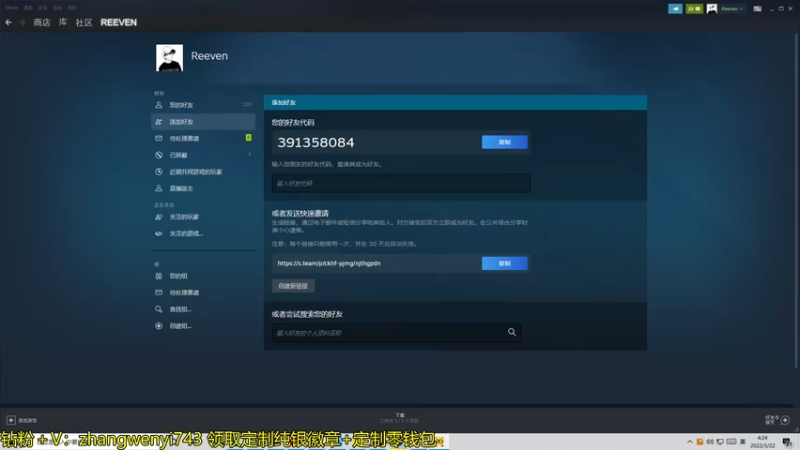Screen dimensions: 800x450
Task: Open the Windows notification center icon
Action: [788, 442]
